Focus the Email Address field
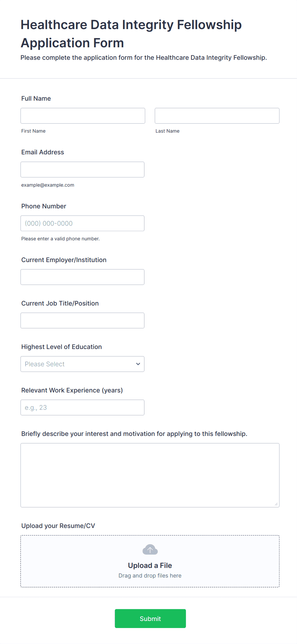The width and height of the screenshot is (297, 644). click(82, 169)
